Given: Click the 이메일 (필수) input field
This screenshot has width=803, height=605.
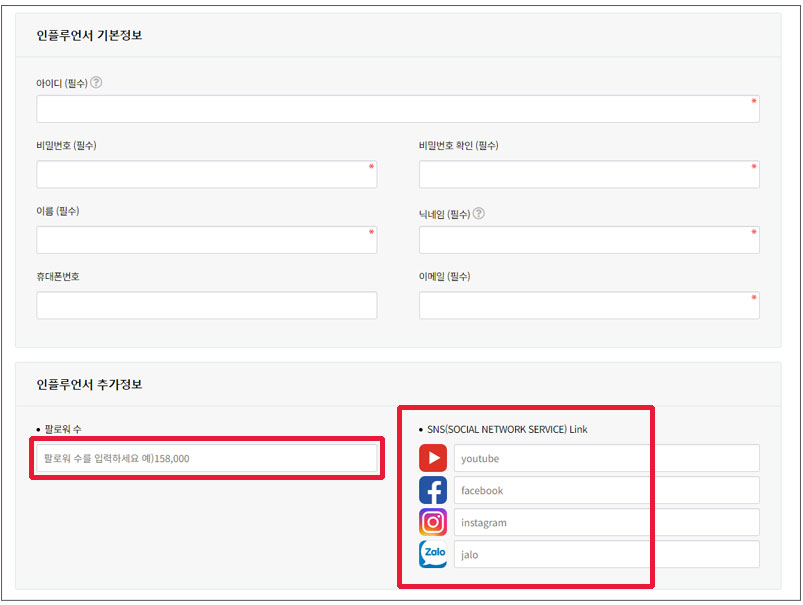Looking at the screenshot, I should point(589,305).
